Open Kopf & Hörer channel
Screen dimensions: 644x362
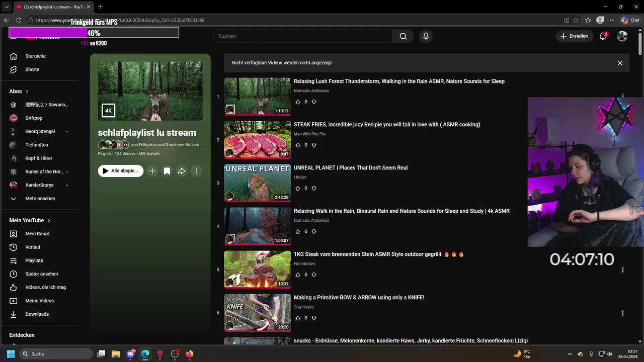click(x=39, y=158)
